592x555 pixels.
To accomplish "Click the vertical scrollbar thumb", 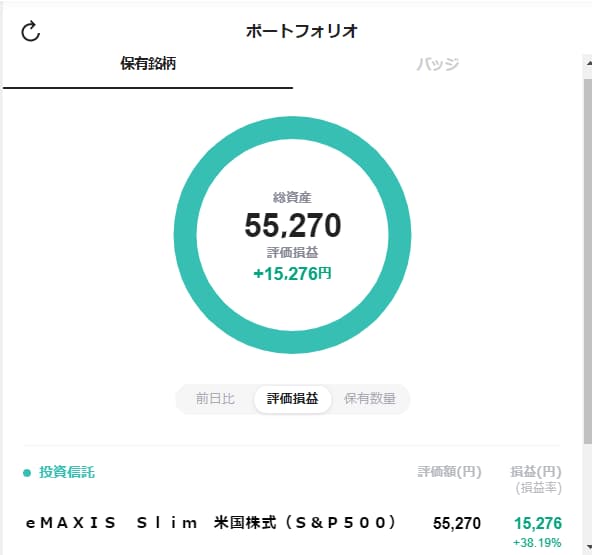I will point(588,261).
